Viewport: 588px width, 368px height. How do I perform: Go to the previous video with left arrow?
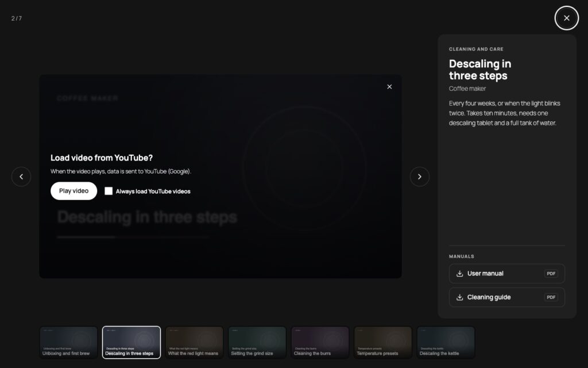tap(21, 177)
